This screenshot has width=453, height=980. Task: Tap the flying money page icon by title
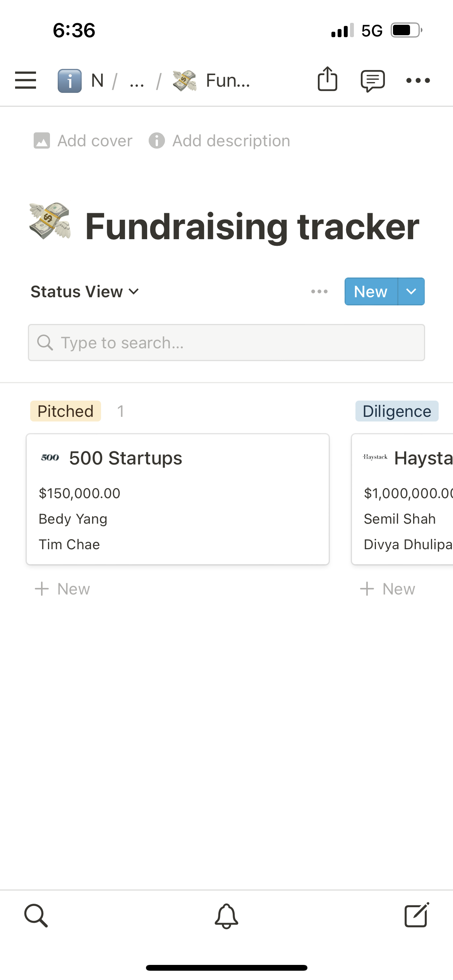50,221
